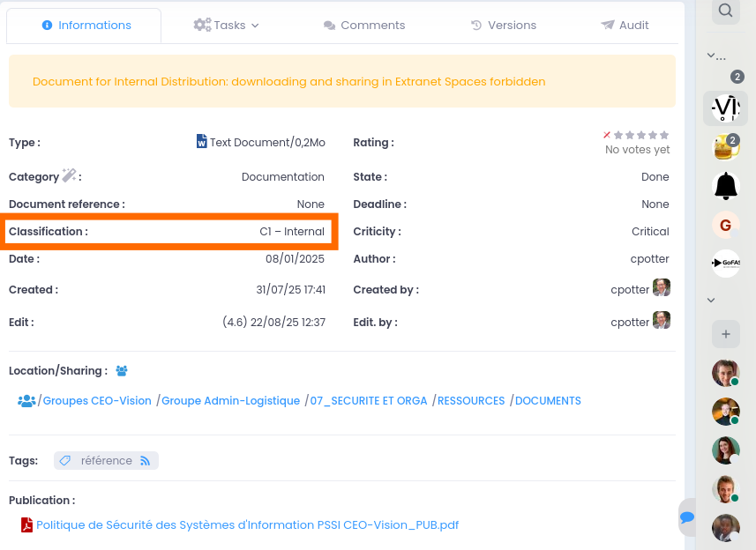Open the PSSI CEO-Vision PDF publication link
Screen dimensions: 756x550
247,524
